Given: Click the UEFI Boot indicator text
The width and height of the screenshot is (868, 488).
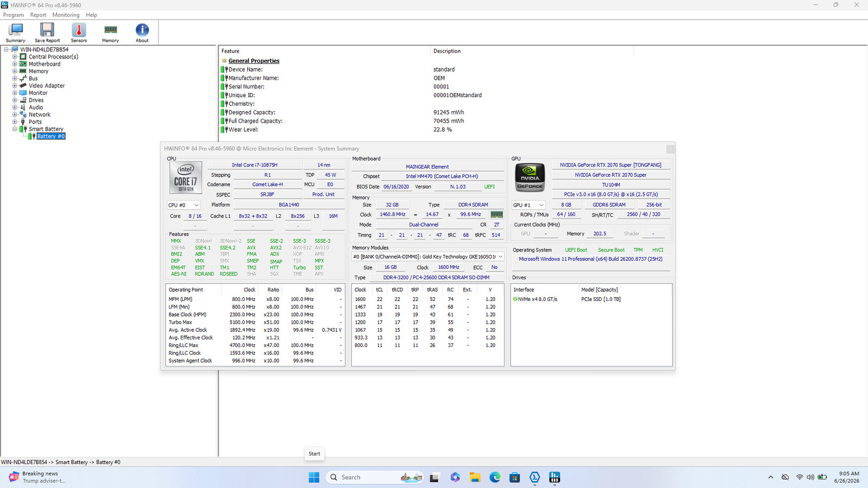Looking at the screenshot, I should pos(576,250).
